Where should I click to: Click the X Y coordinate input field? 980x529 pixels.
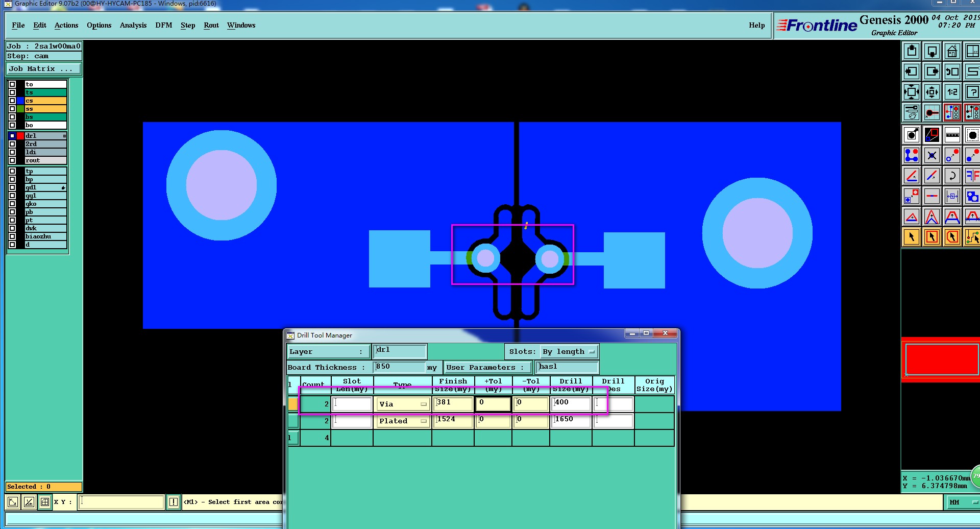click(x=121, y=502)
